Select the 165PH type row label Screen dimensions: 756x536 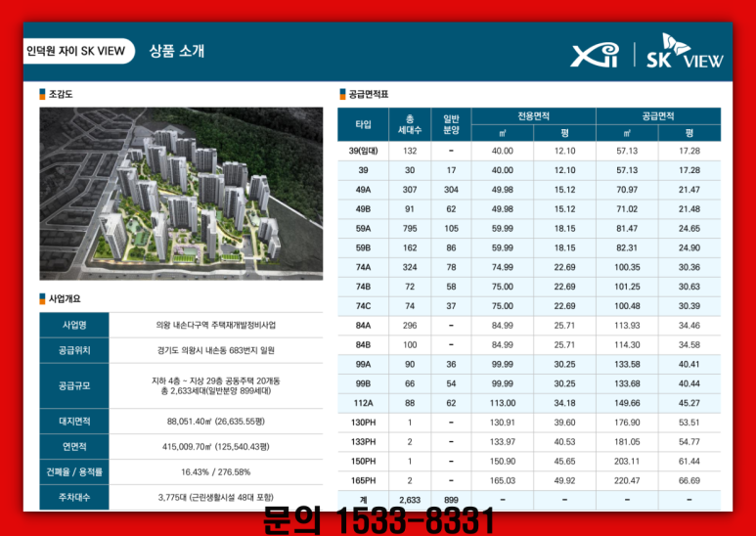(363, 480)
